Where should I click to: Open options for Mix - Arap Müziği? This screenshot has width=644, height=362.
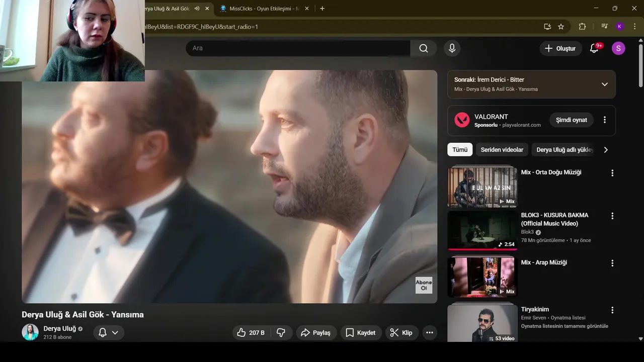[612, 263]
